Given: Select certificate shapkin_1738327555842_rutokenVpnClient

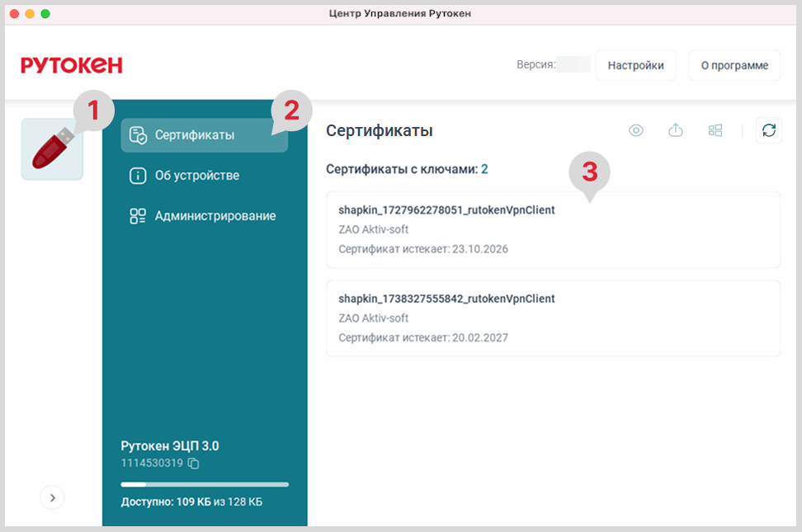Looking at the screenshot, I should [553, 318].
